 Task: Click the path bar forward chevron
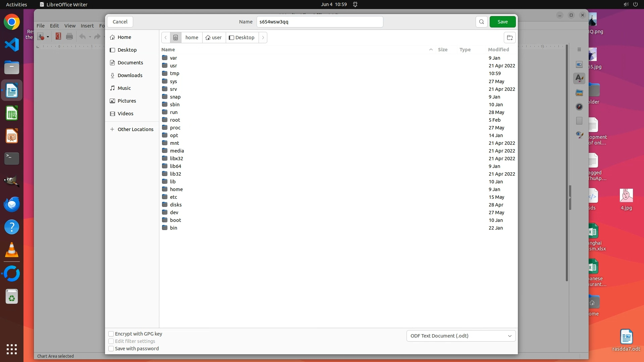tap(263, 38)
